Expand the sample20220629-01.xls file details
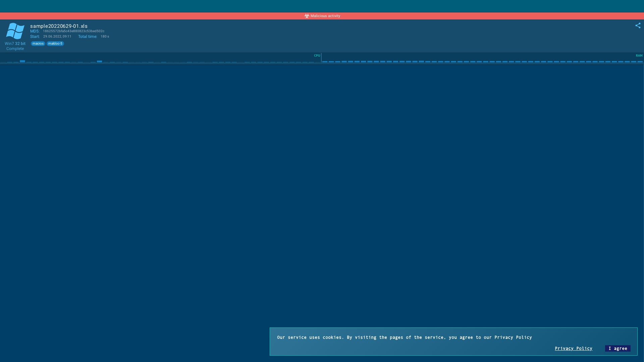The width and height of the screenshot is (644, 362). pos(58,26)
